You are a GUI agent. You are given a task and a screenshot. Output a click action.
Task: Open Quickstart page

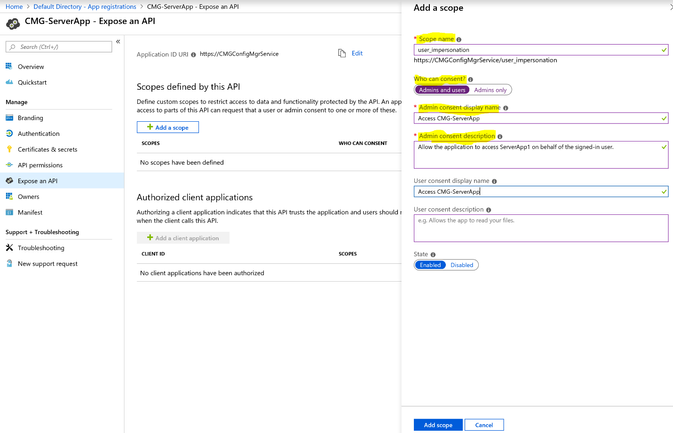[x=32, y=82]
